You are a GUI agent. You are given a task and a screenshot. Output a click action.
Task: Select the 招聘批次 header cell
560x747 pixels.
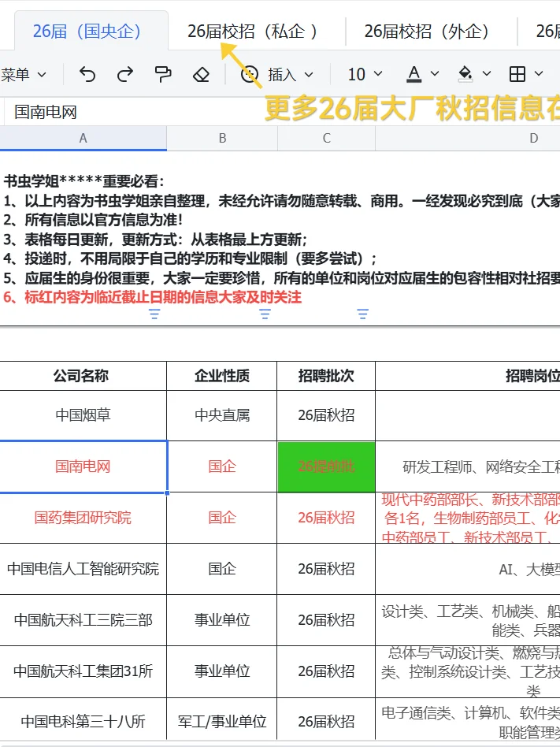(x=326, y=376)
